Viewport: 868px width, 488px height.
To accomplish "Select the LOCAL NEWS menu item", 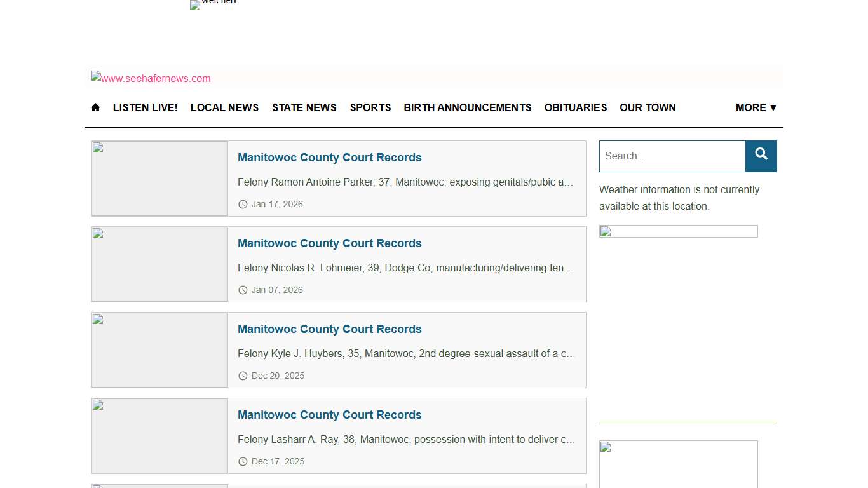I will click(224, 107).
